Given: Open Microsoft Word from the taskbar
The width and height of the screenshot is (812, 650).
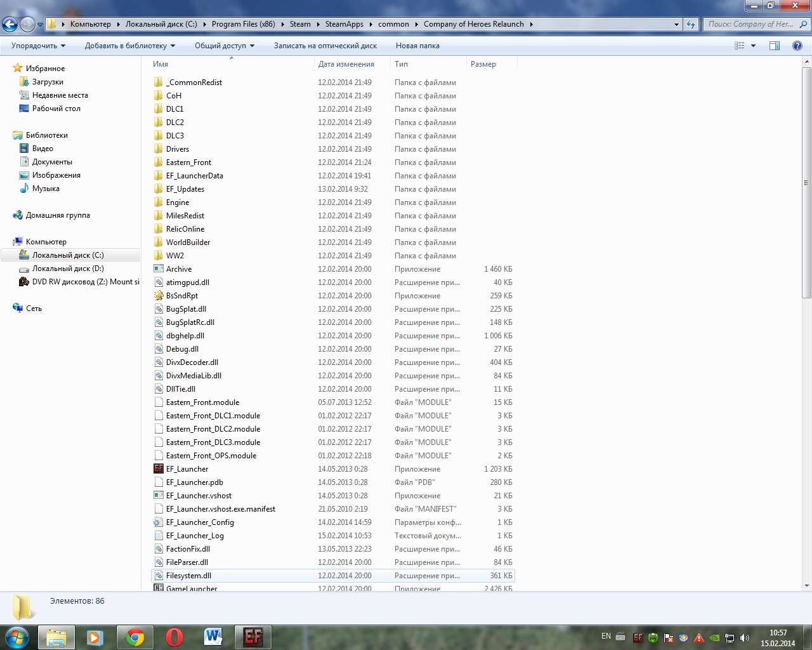Looking at the screenshot, I should 214,637.
